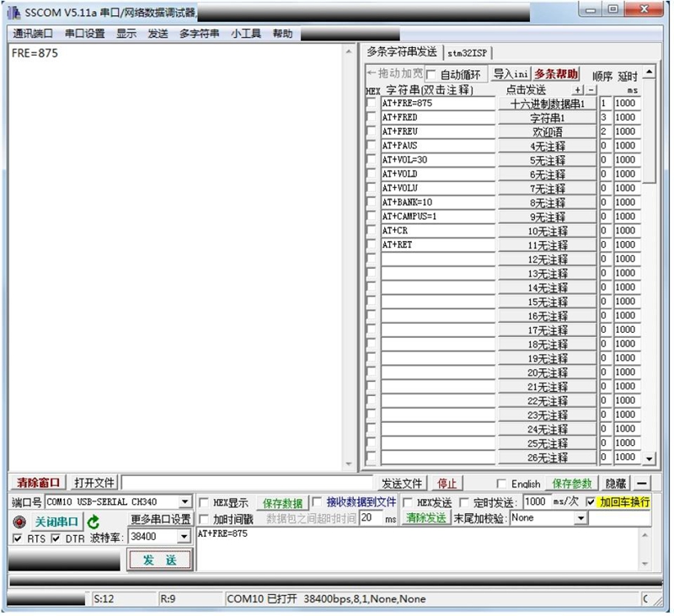Uncheck the 加回车换行 checkbox
Screen dimensions: 674x616
[590, 502]
